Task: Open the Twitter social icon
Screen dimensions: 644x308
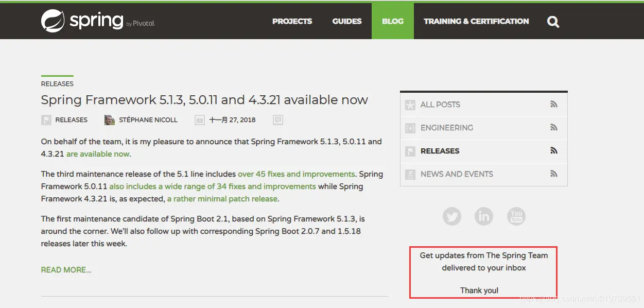Action: point(452,216)
